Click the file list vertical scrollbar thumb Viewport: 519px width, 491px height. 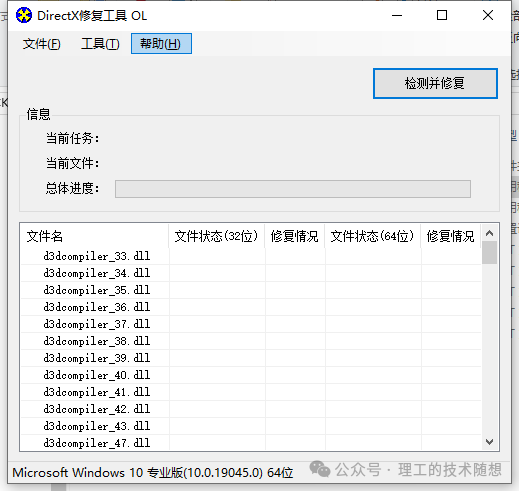(x=489, y=253)
